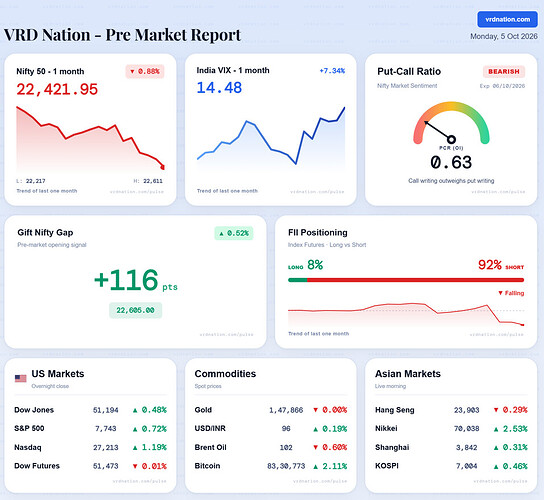Click the US flag icon
Screen dimensions: 544x500
pos(20,378)
